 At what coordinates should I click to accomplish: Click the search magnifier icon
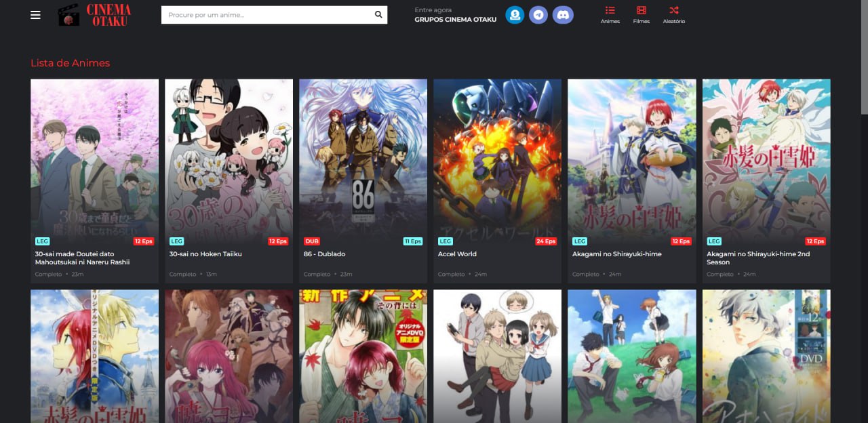(378, 15)
